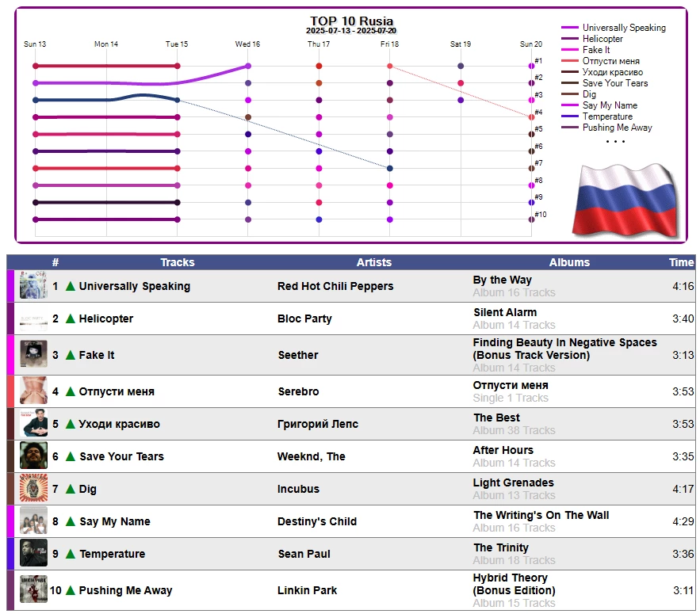Click the Fri 18 #1 chart data point
The height and width of the screenshot is (614, 700).
(x=390, y=66)
